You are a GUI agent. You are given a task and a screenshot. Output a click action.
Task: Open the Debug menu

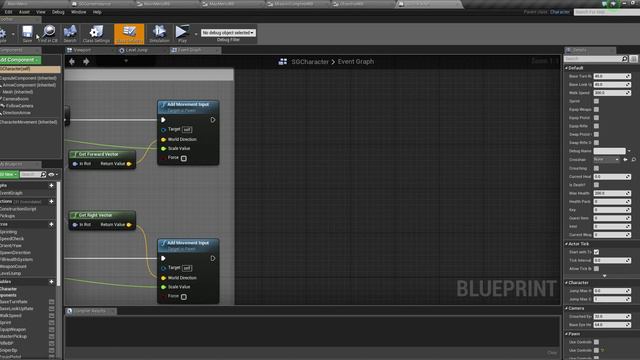(58, 12)
